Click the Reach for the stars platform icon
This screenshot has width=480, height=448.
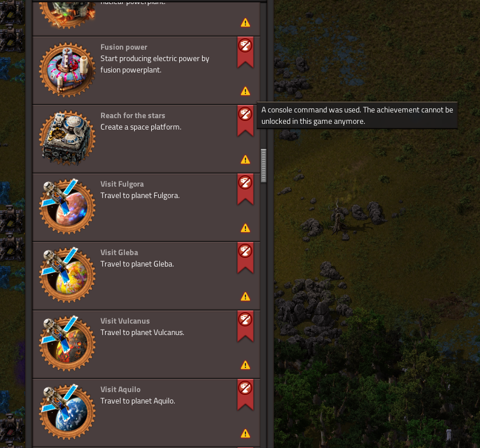(x=67, y=138)
